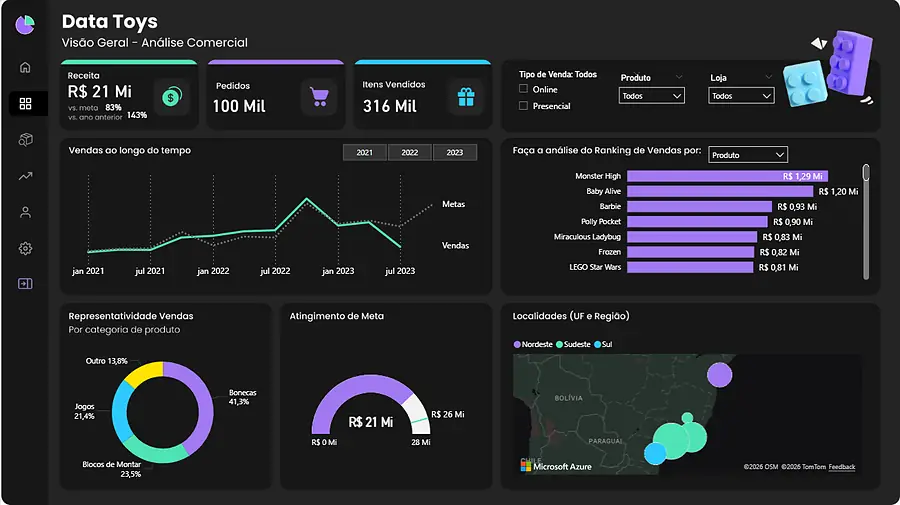This screenshot has width=900, height=505.
Task: Click the blue Sul bubble on the map
Action: coord(655,453)
